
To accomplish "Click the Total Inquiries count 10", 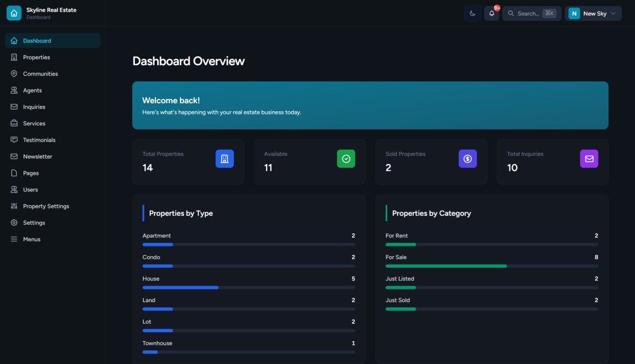I will 512,168.
